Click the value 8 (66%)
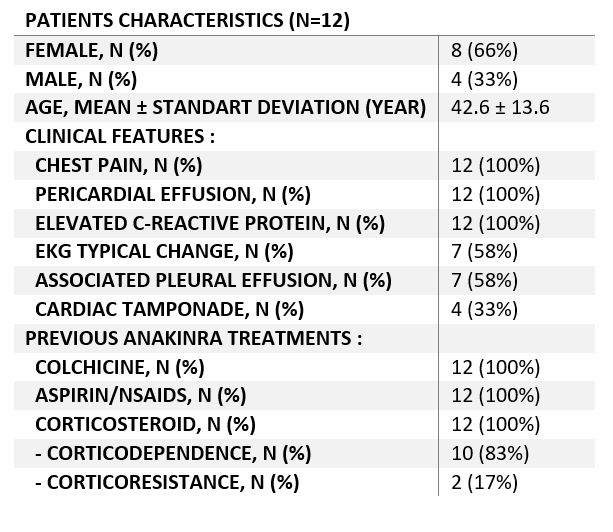 point(484,50)
